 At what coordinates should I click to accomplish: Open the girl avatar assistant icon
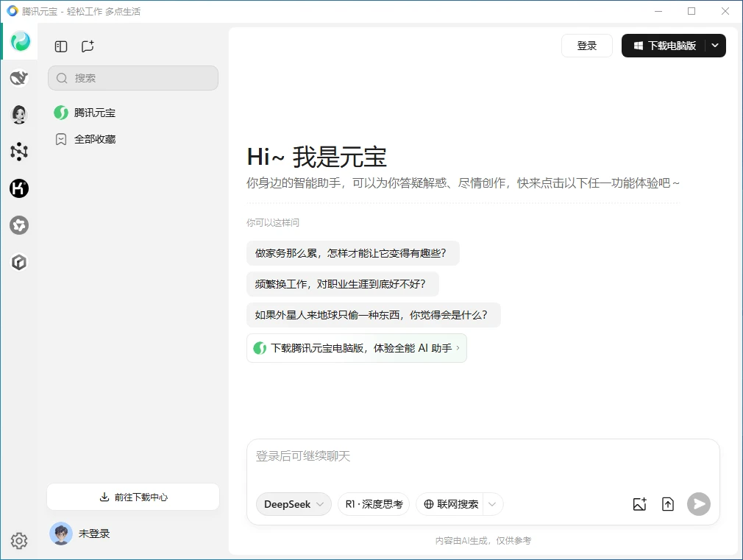click(19, 114)
